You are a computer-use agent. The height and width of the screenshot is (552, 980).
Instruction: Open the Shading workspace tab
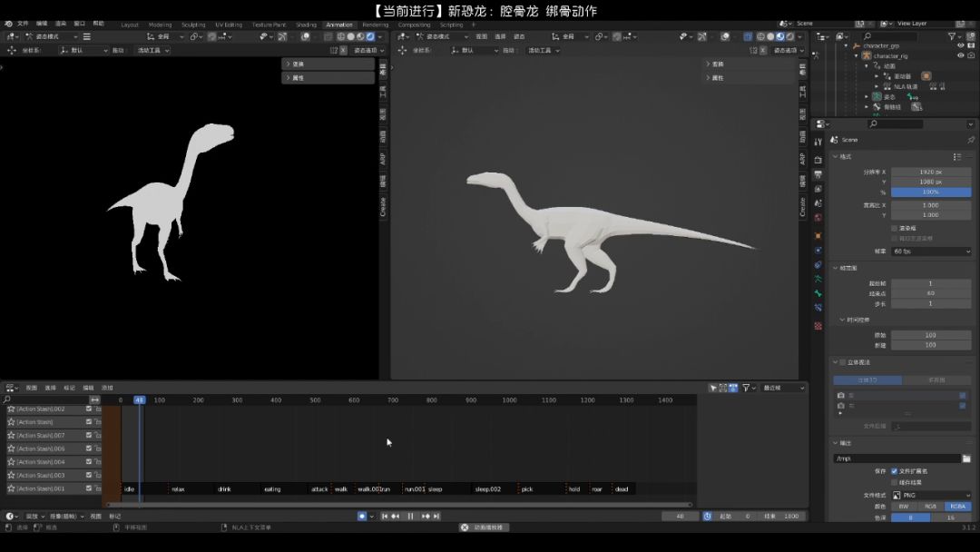click(306, 25)
